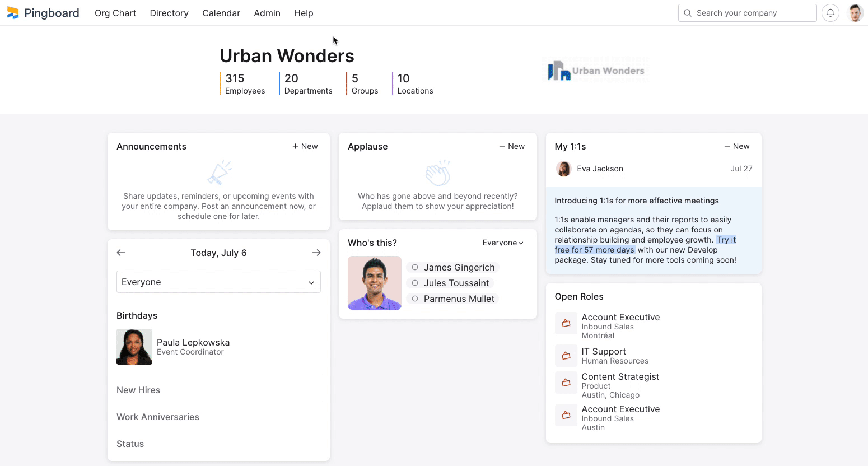Add a New announcement

click(305, 146)
